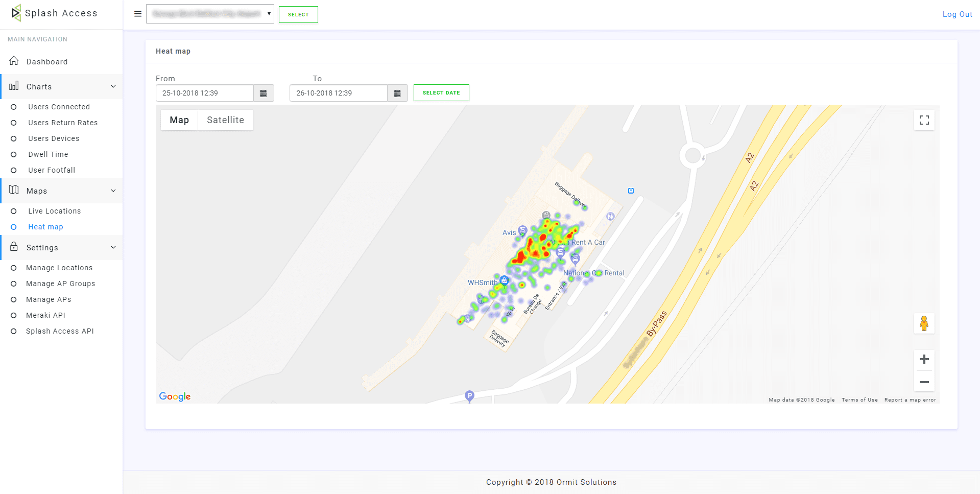Select Live Locations radio item
The height and width of the screenshot is (494, 980).
54,211
